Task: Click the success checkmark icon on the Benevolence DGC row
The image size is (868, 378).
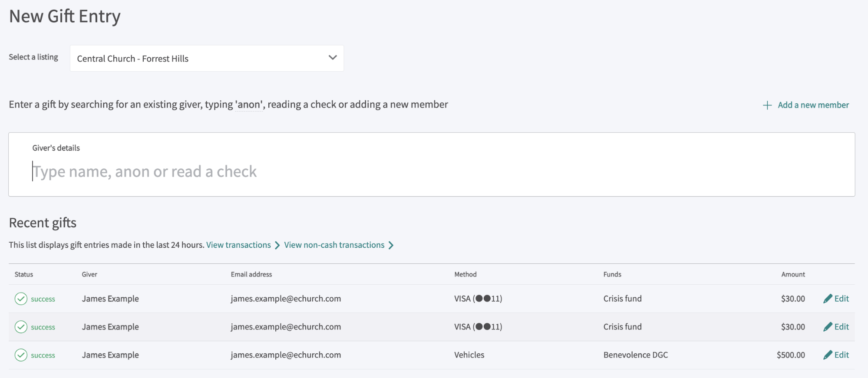Action: [x=21, y=355]
